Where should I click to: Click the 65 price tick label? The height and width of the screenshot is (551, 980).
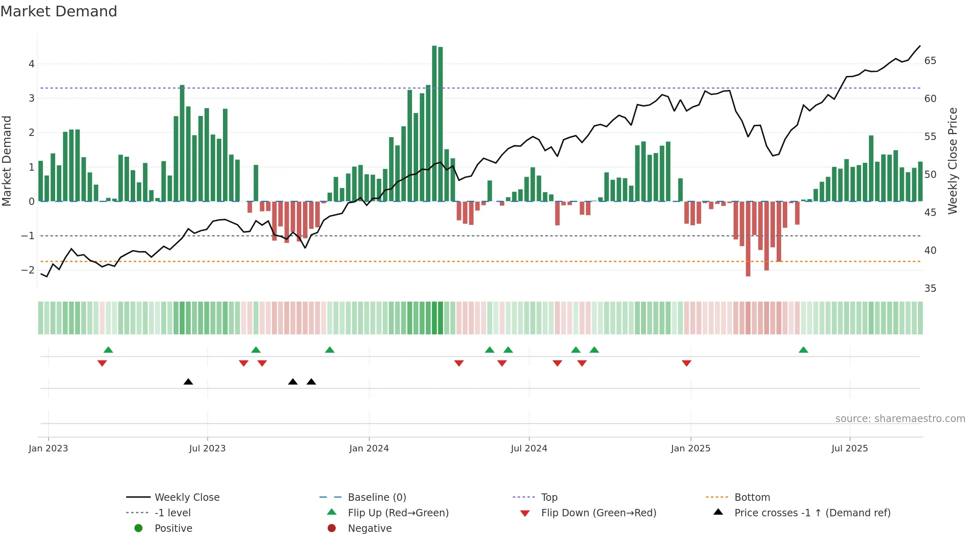pos(930,61)
